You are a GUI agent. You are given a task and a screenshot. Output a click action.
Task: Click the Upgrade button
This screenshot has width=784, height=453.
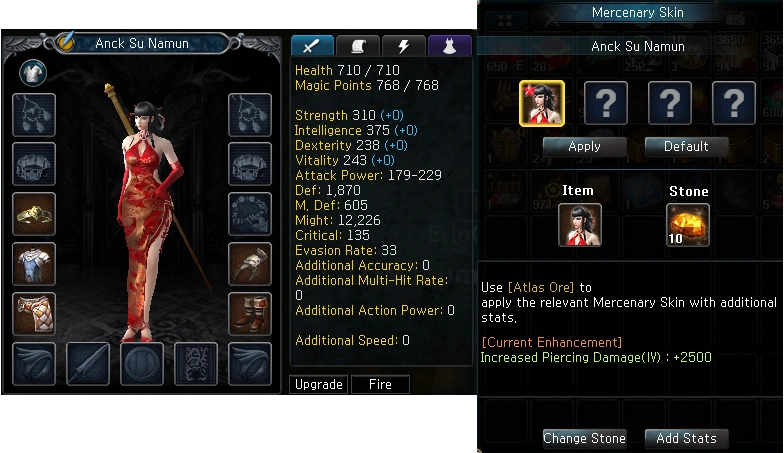(318, 384)
